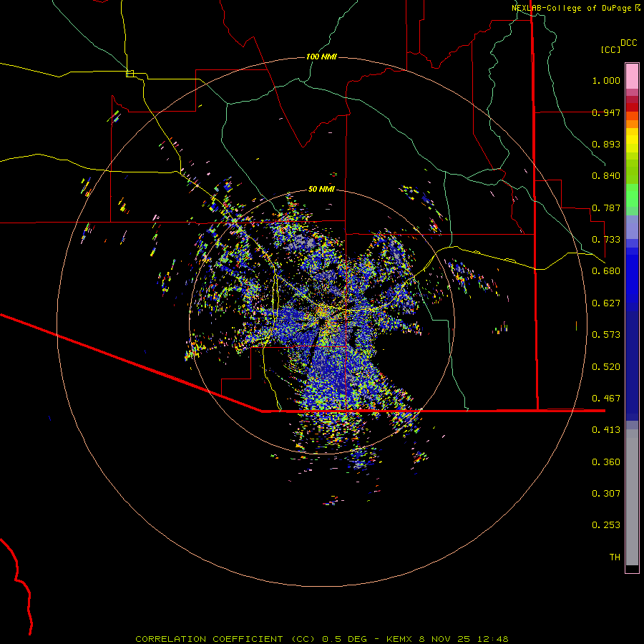Click the pink band of the color bar
The image size is (644, 644).
(632, 76)
